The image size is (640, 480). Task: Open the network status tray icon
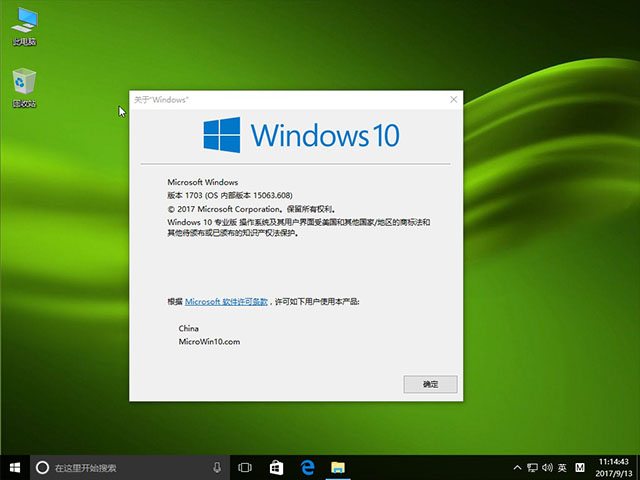click(532, 467)
